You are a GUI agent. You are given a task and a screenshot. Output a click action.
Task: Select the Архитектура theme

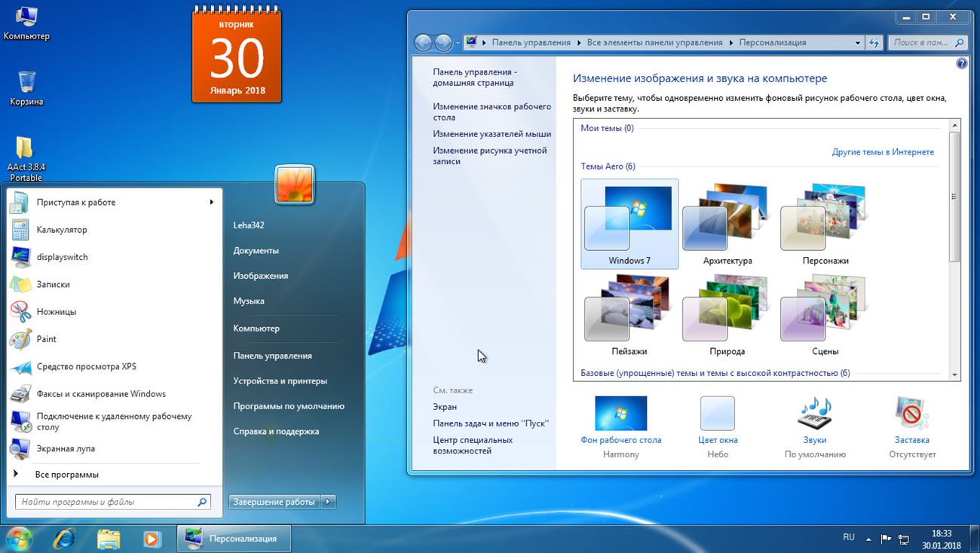point(727,224)
